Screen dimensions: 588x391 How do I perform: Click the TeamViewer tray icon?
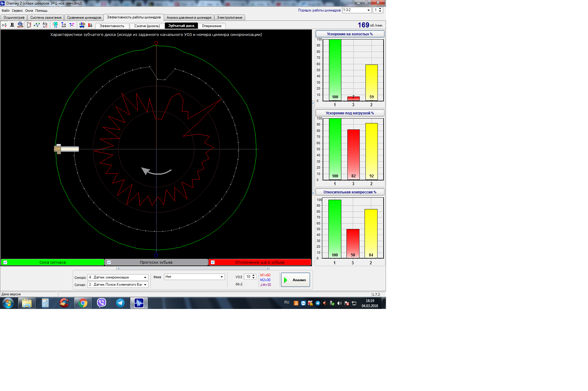tap(303, 303)
